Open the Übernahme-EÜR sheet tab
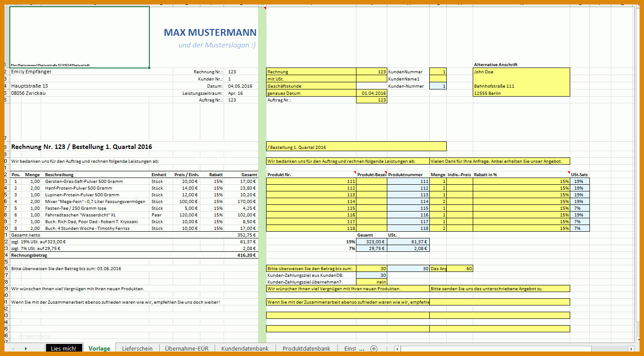Viewport: 644px width, 356px height. 187,349
